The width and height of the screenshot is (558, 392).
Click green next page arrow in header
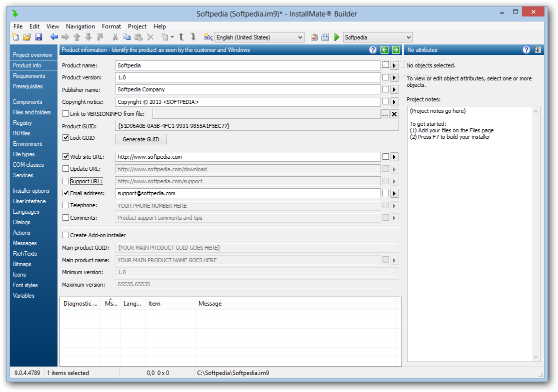395,50
